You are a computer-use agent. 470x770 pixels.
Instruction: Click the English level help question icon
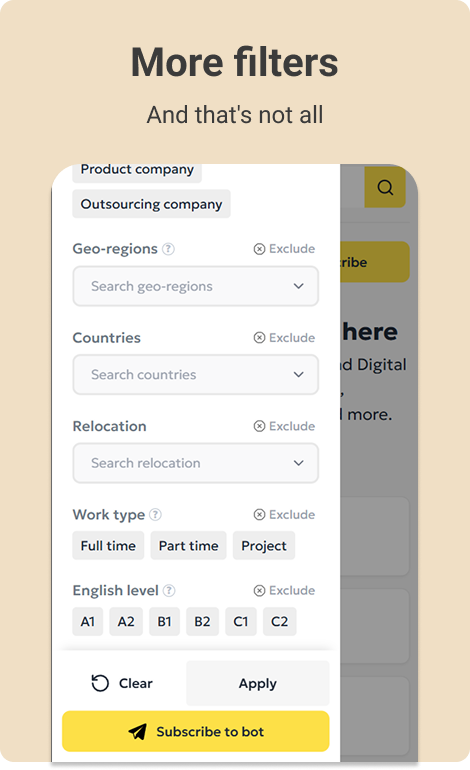coord(169,591)
